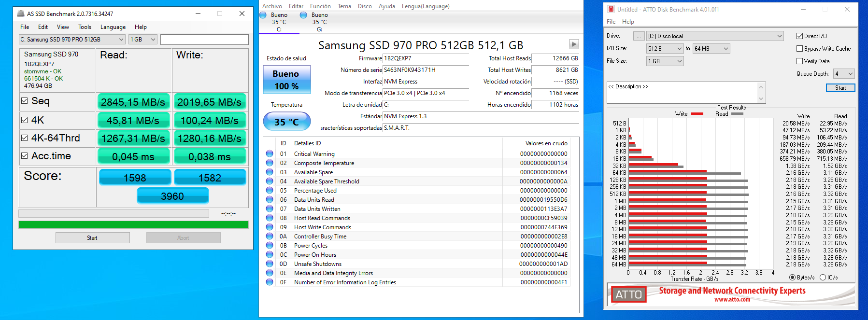Uncheck the Seq test checkbox
The height and width of the screenshot is (320, 868).
[24, 101]
